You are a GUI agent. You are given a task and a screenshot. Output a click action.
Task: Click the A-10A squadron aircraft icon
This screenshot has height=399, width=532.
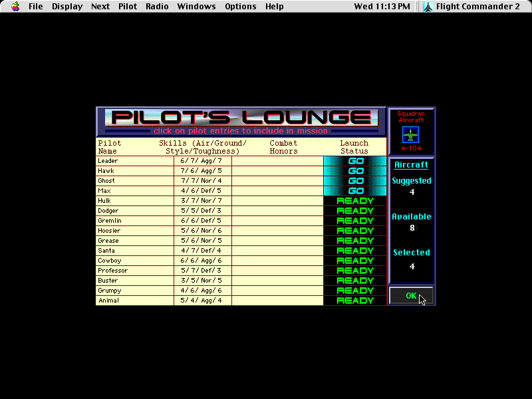click(x=411, y=135)
